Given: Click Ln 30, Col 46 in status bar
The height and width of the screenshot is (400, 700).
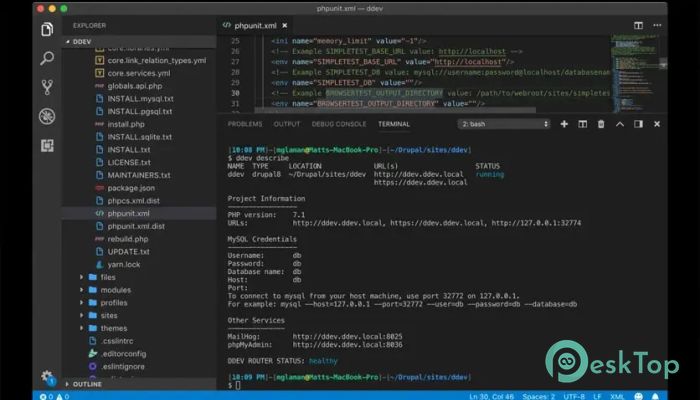Looking at the screenshot, I should [492, 396].
